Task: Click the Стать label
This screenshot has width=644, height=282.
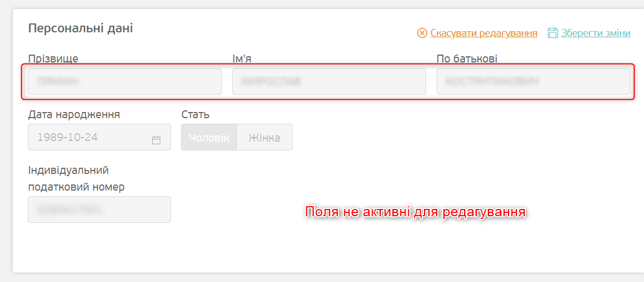Action: click(195, 114)
